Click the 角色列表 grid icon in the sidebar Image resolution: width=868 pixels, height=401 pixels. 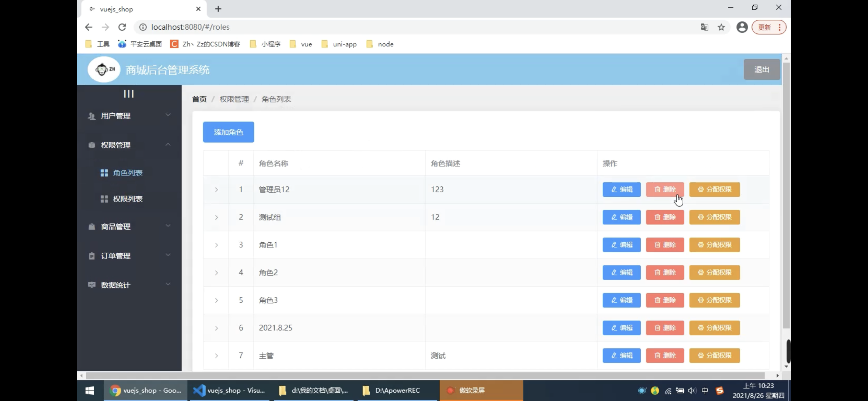pyautogui.click(x=104, y=173)
